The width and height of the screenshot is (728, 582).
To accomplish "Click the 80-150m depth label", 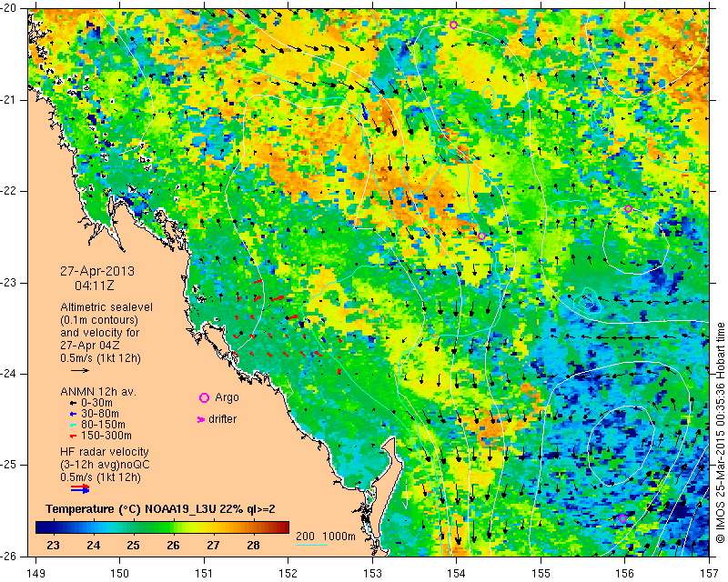I will pos(103,425).
